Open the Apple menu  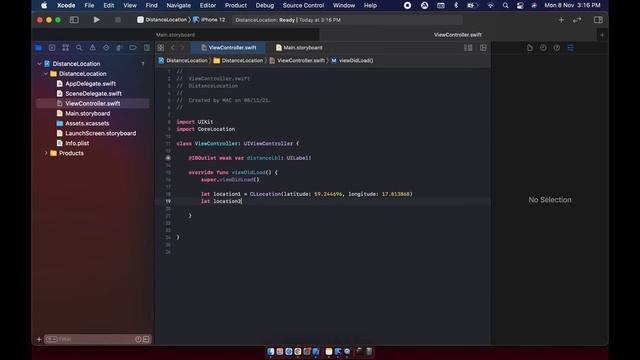[44, 5]
